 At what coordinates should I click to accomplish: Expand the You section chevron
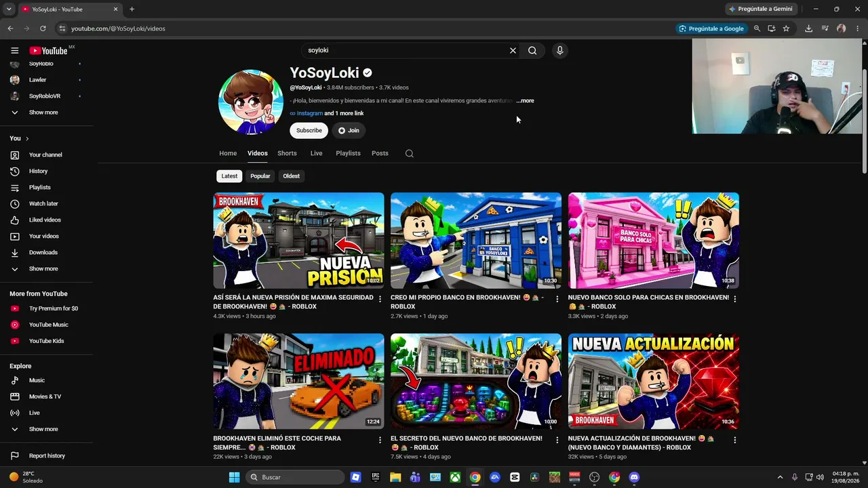point(27,138)
